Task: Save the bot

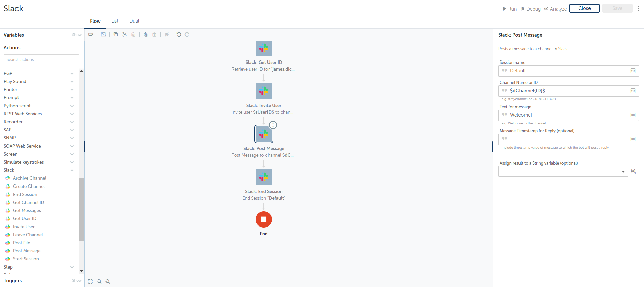Action: pos(617,8)
